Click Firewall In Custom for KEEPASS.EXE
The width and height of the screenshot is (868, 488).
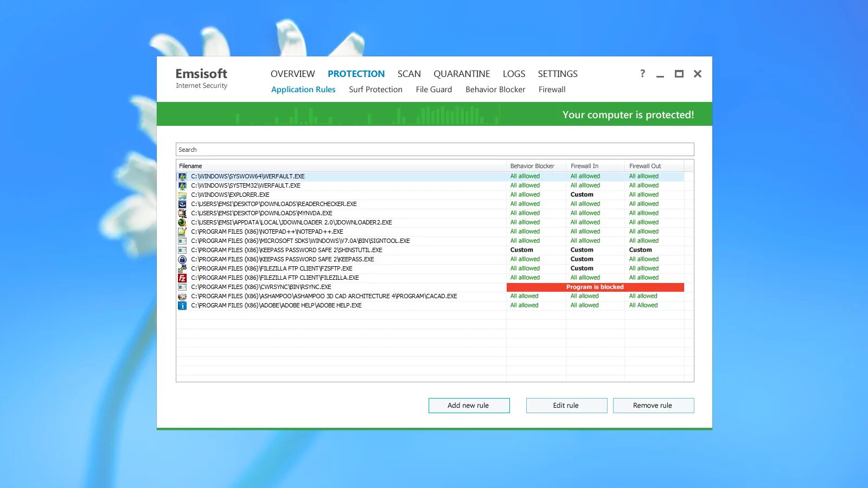582,259
